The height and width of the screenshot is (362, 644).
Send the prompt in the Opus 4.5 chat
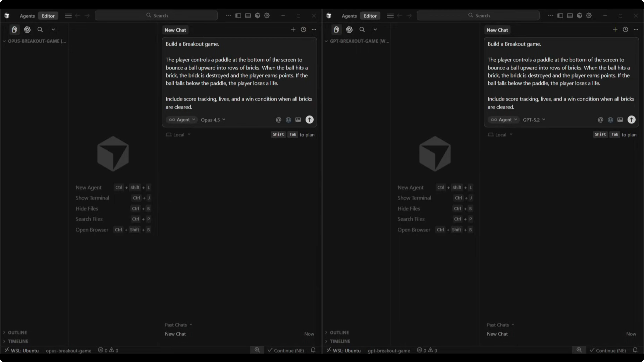[x=309, y=120]
